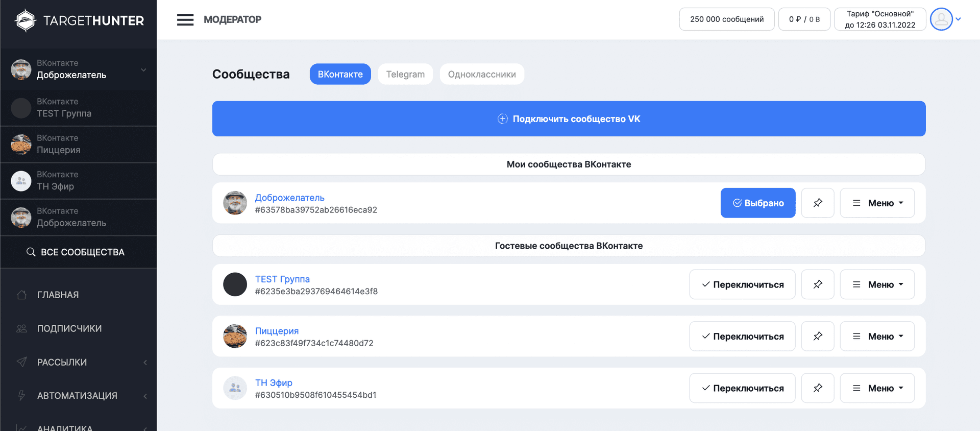Image resolution: width=980 pixels, height=431 pixels.
Task: Pin the Доброжелатель community
Action: click(817, 203)
